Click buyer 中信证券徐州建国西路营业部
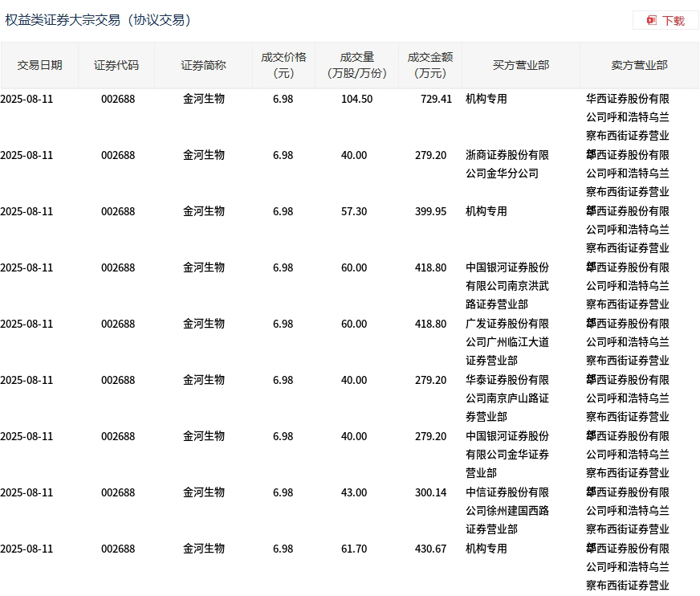The width and height of the screenshot is (700, 596). point(507,510)
